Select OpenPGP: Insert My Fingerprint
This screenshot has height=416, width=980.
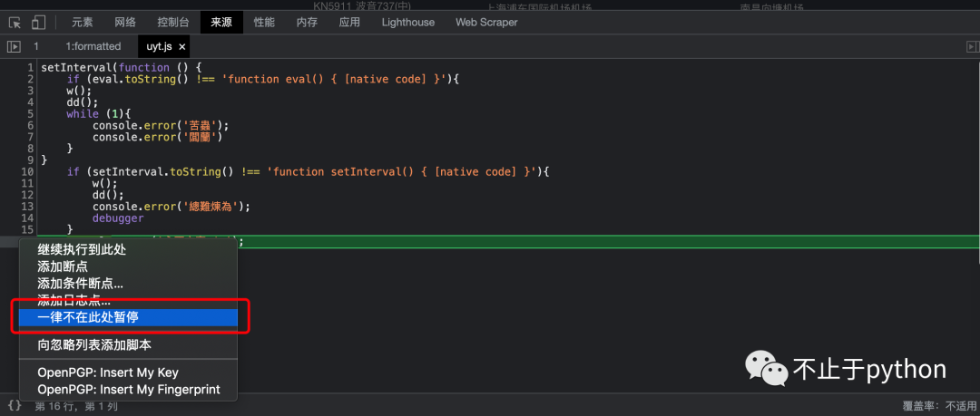tap(128, 390)
